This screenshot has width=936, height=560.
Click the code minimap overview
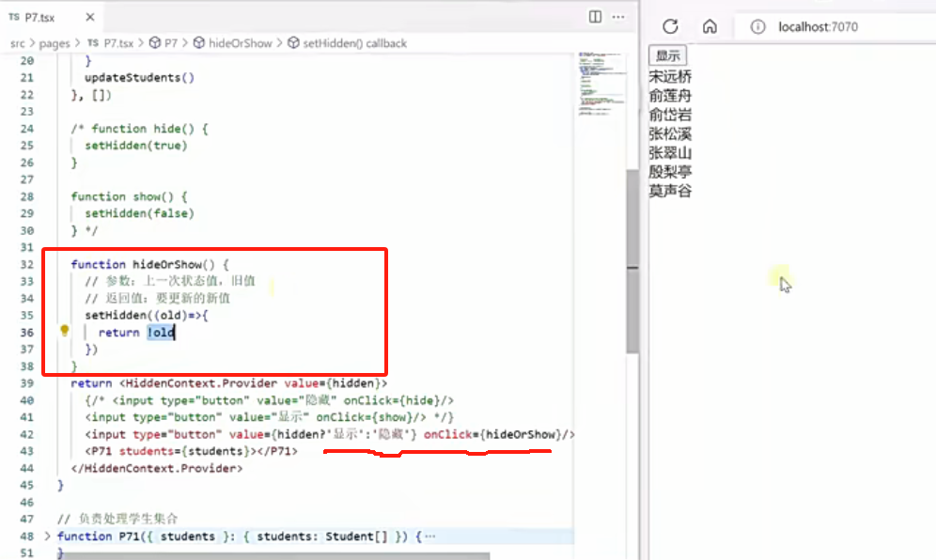point(601,84)
